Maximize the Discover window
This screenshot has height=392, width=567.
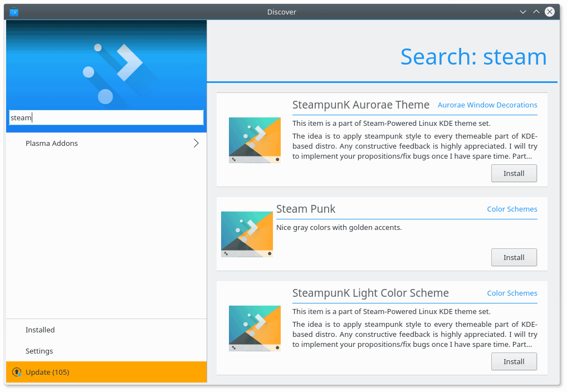(536, 12)
